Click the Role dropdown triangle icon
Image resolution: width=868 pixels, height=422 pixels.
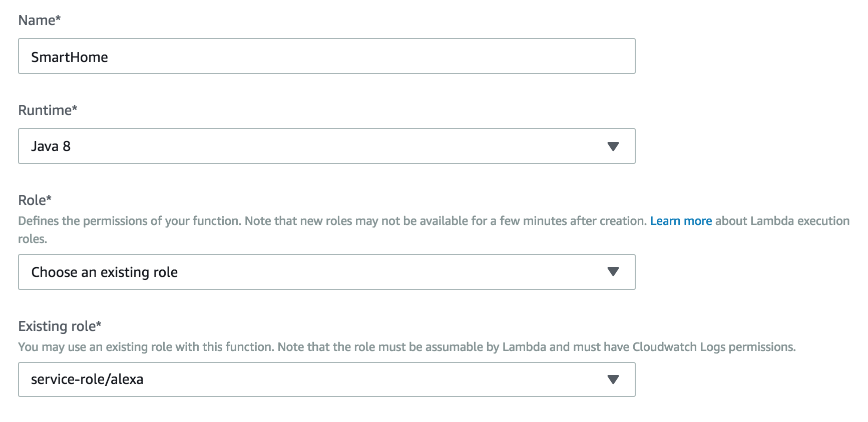613,271
